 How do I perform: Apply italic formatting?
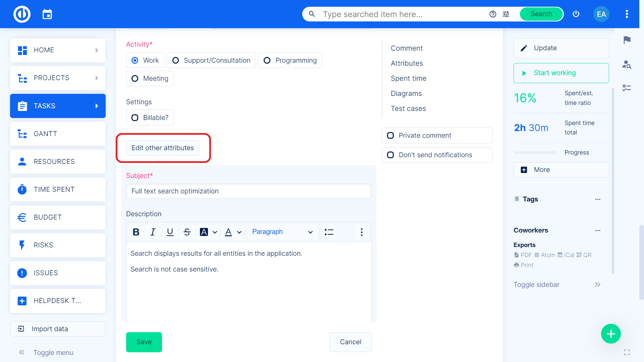tap(153, 232)
